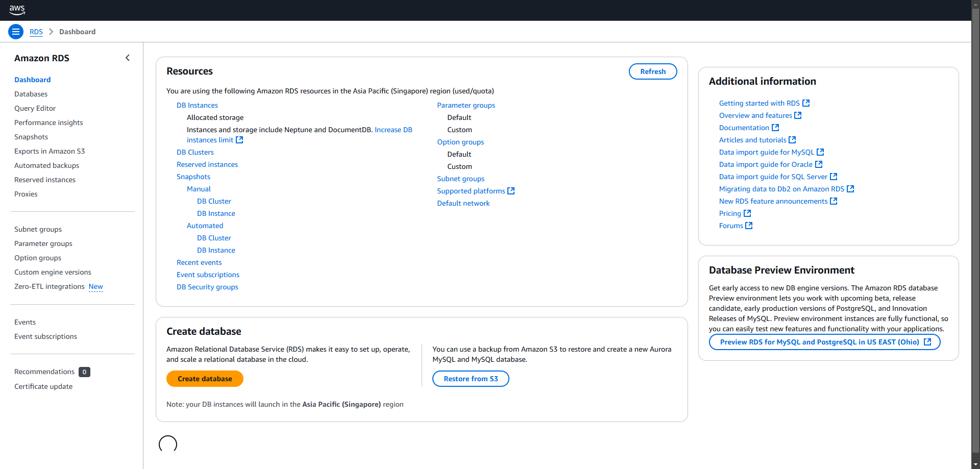Open the Manual snapshots link
This screenshot has height=469, width=980.
pos(199,189)
